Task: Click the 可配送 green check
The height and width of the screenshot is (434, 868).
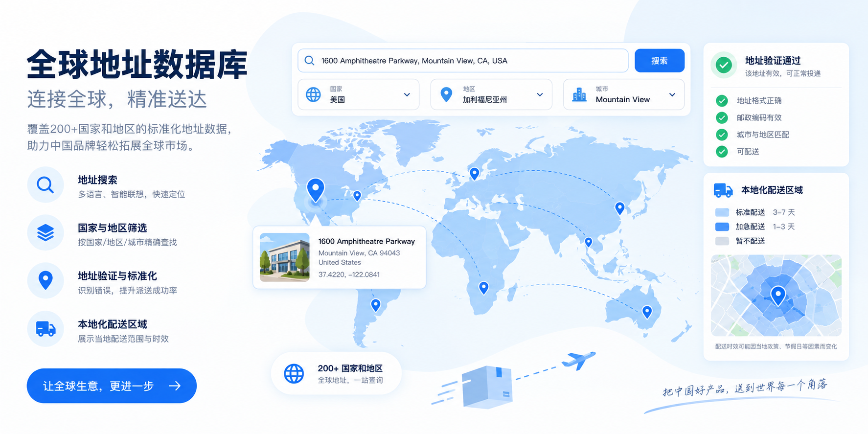Action: click(722, 152)
